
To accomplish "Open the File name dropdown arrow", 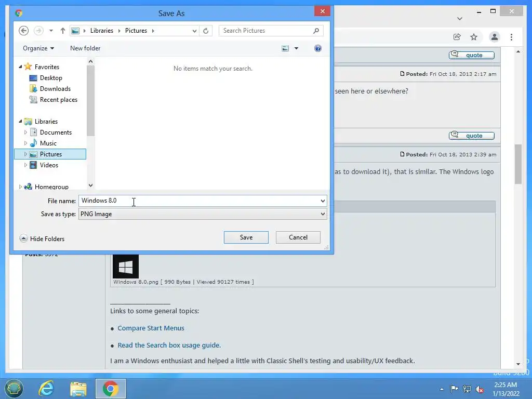I will [x=323, y=201].
